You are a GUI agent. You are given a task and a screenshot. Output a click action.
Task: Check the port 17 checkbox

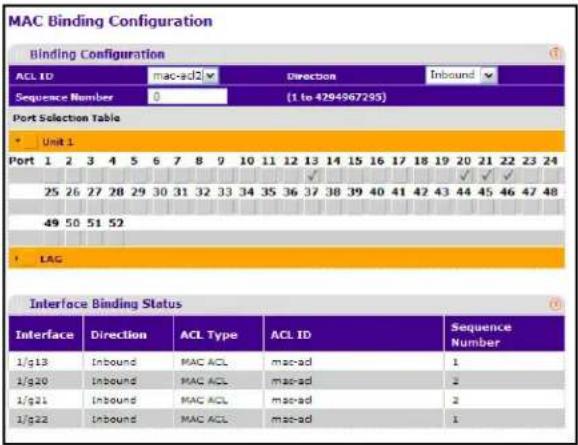[400, 175]
